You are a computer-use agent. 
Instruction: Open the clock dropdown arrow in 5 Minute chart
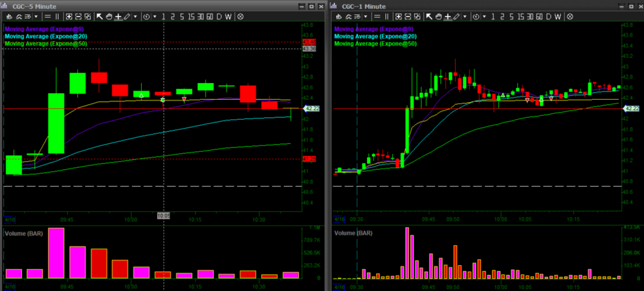tap(155, 15)
